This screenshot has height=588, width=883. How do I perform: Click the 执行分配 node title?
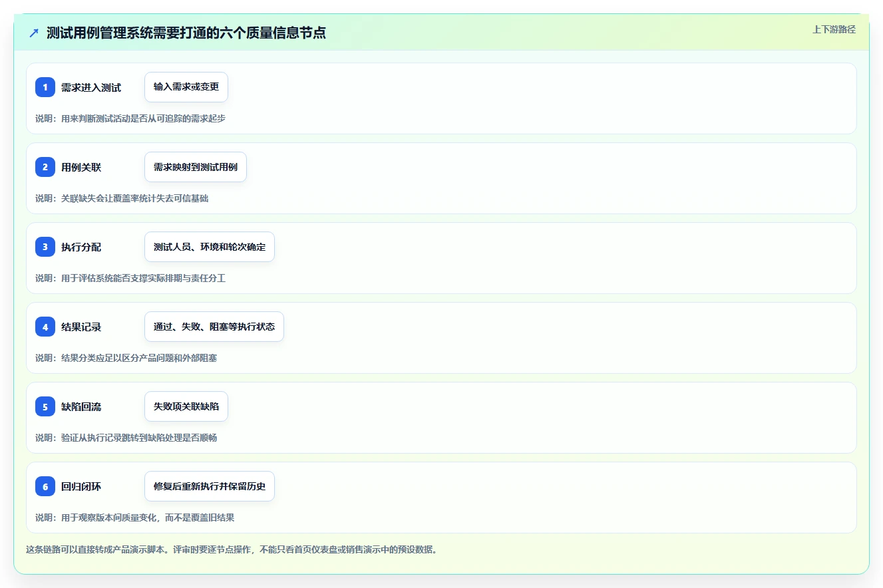click(81, 247)
